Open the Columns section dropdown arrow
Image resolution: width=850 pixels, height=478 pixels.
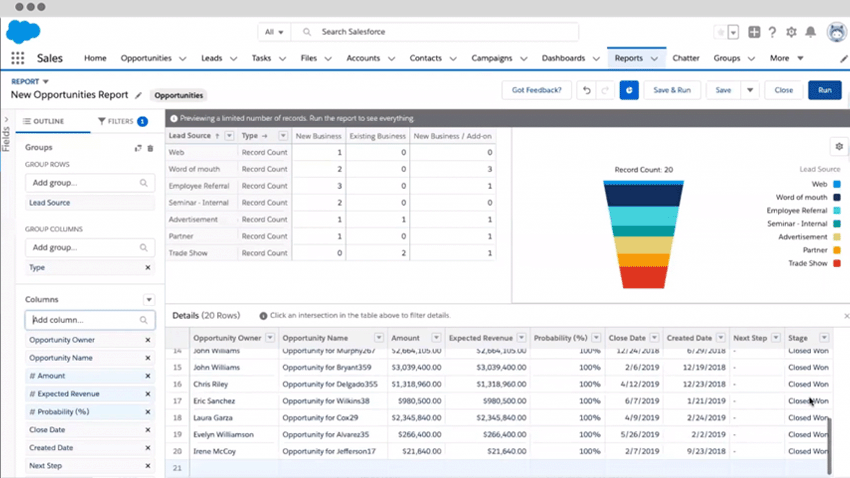click(148, 299)
